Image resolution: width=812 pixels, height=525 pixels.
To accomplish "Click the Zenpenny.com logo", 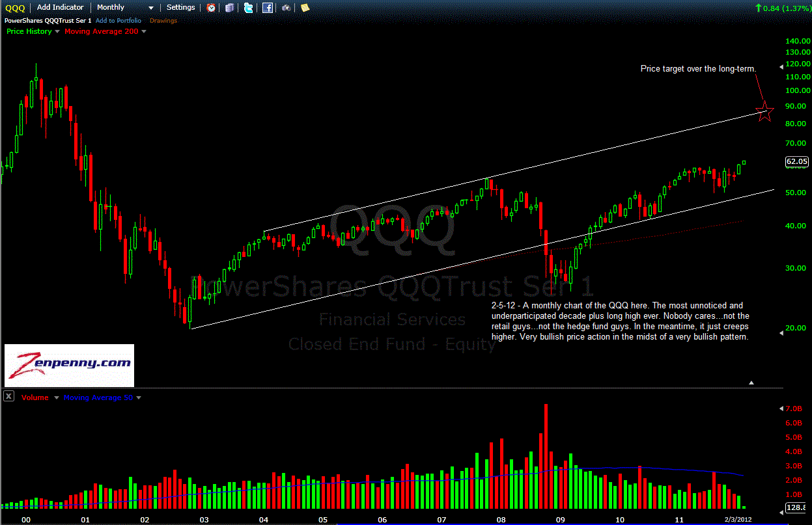I will coord(69,366).
